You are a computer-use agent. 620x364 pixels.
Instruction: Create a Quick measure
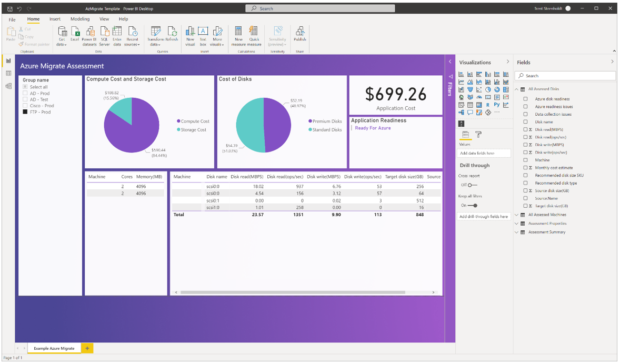pyautogui.click(x=254, y=36)
